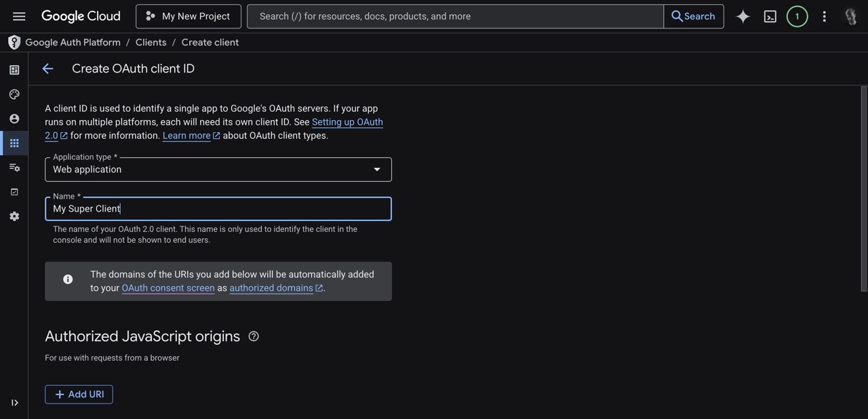Viewport: 868px width, 419px height.
Task: Open the Gemini AI assistant
Action: tap(742, 15)
